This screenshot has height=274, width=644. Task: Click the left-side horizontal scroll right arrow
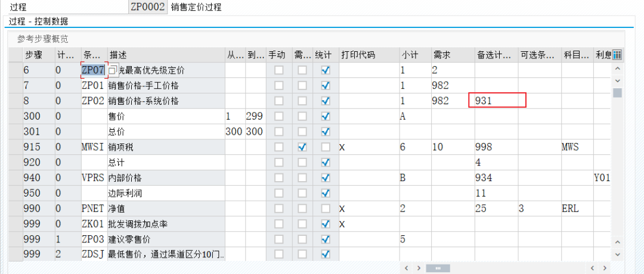[x=419, y=268]
